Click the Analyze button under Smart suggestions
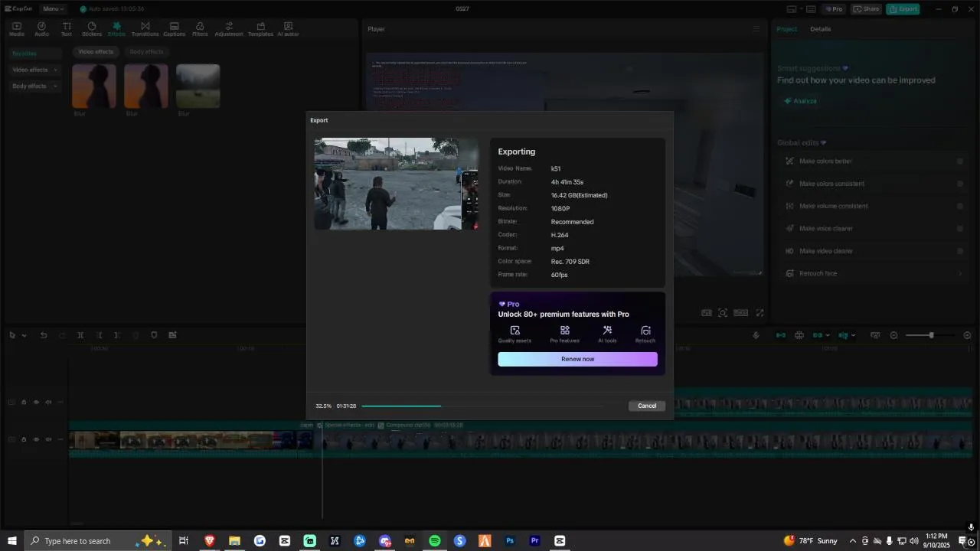This screenshot has width=980, height=551. click(800, 101)
